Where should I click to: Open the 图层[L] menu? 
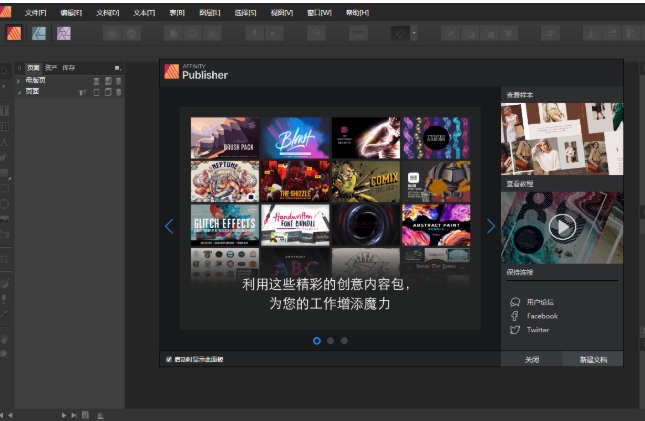(209, 13)
